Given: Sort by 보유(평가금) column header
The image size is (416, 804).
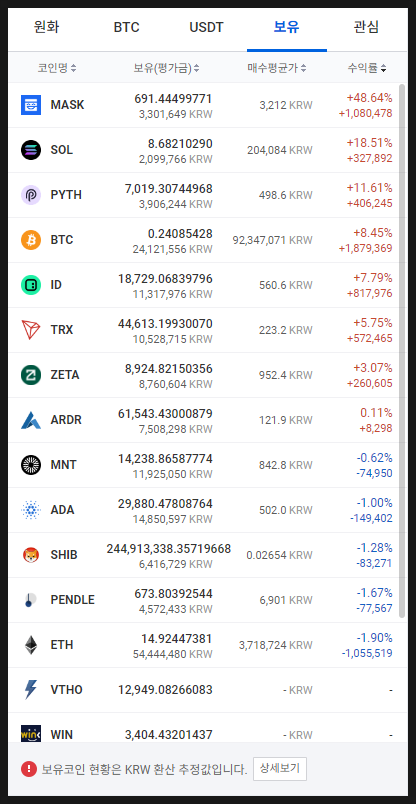Looking at the screenshot, I should [x=167, y=68].
